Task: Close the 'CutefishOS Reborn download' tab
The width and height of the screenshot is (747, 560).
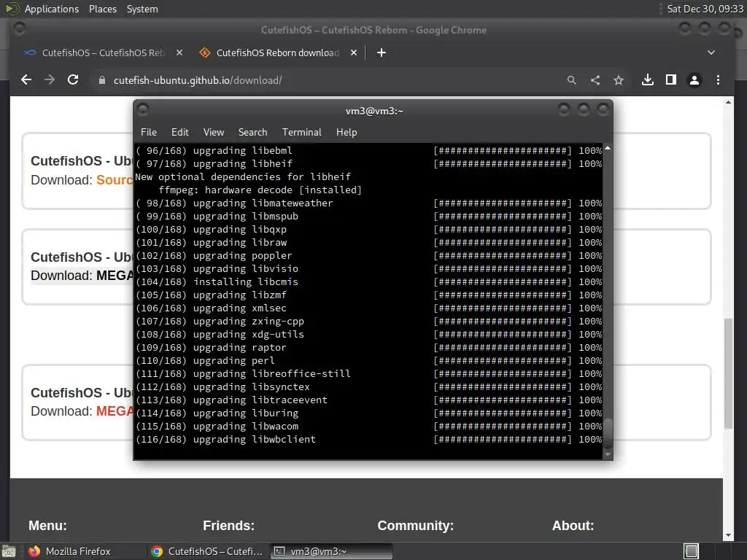Action: [x=354, y=52]
